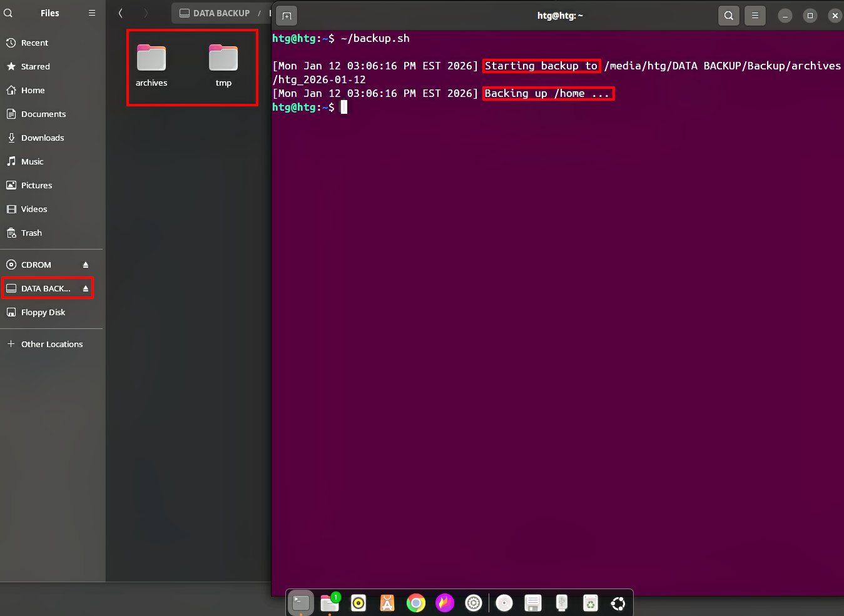Open the Files hamburger menu
Viewport: 844px width, 616px height.
(x=91, y=13)
